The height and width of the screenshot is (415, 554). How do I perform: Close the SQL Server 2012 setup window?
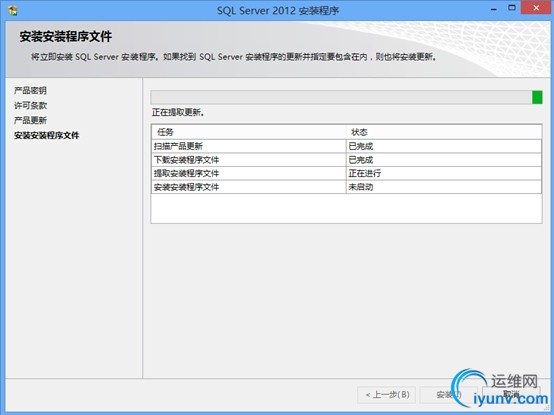pyautogui.click(x=536, y=8)
